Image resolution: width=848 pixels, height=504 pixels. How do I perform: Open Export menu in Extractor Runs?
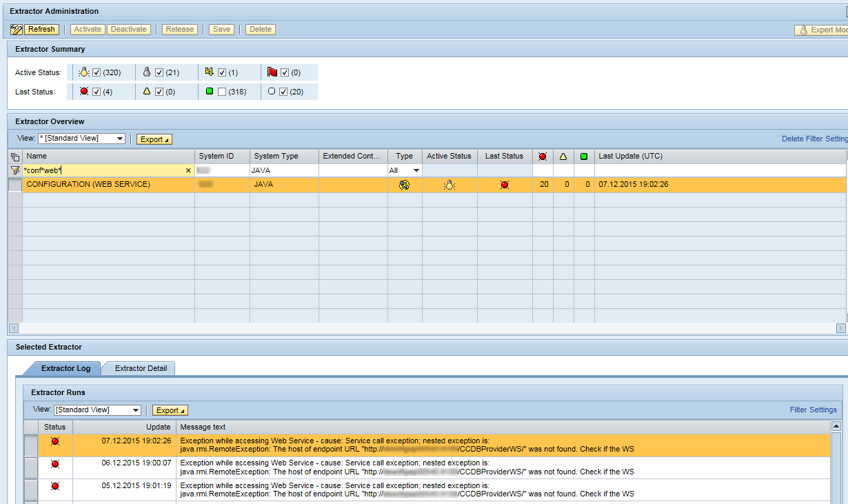[170, 410]
